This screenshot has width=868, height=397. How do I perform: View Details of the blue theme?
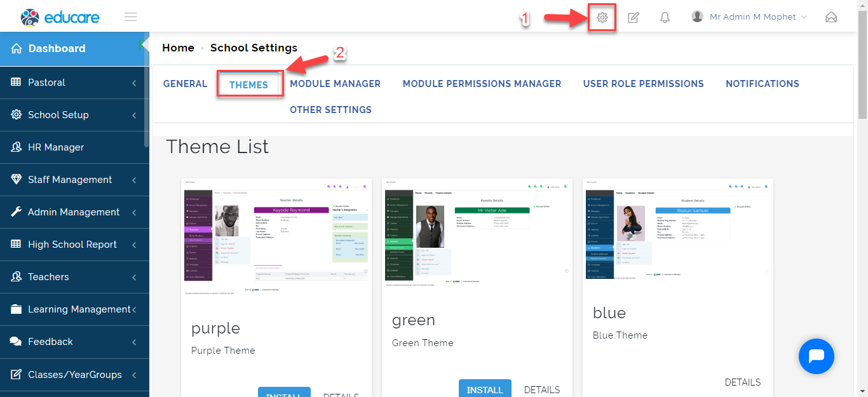(x=743, y=382)
